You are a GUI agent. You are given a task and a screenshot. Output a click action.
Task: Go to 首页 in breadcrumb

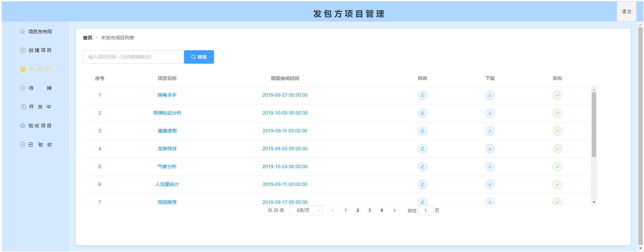pos(88,38)
